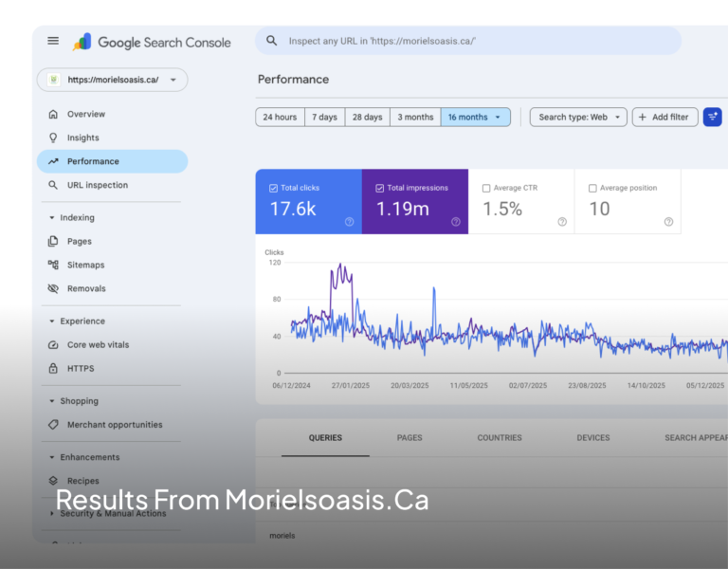This screenshot has height=569, width=728.
Task: Select the 28 days range
Action: click(367, 117)
